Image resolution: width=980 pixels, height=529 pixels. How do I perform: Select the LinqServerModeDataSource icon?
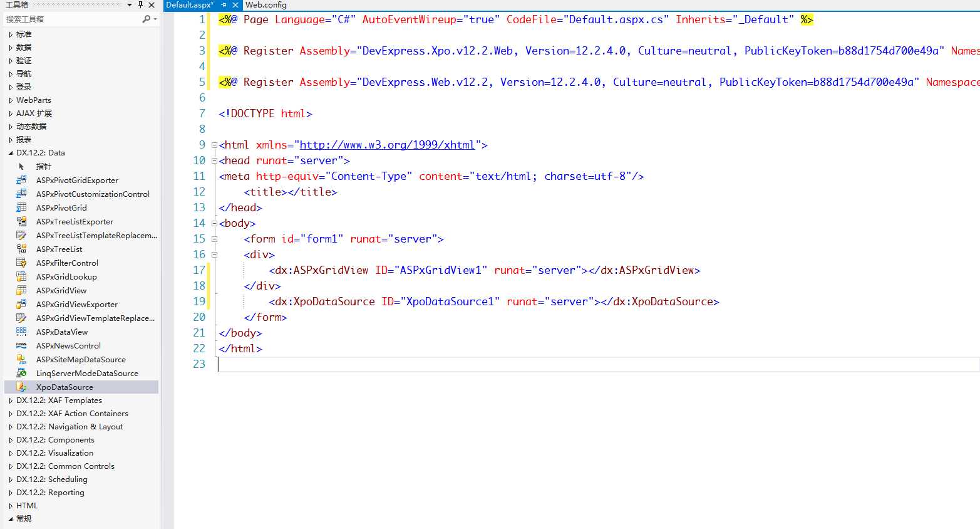(21, 373)
